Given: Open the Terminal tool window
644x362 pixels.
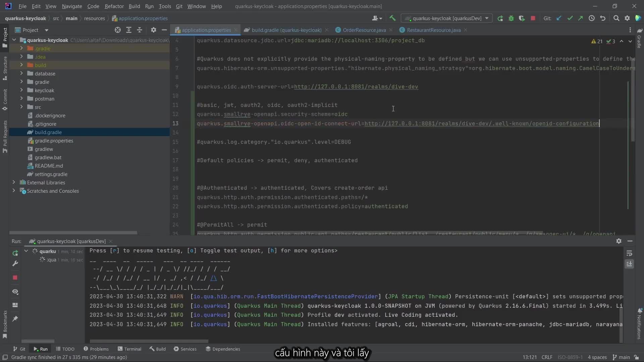Looking at the screenshot, I should (129, 349).
